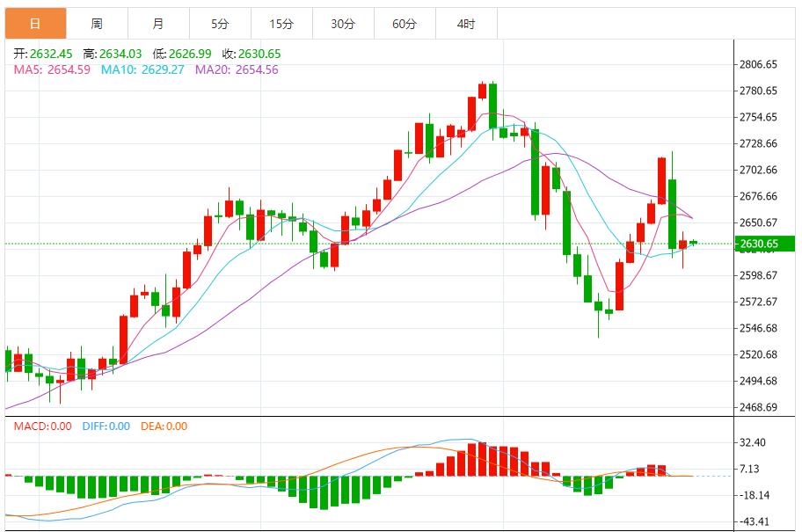Select the 30分 interval tab

tap(342, 24)
